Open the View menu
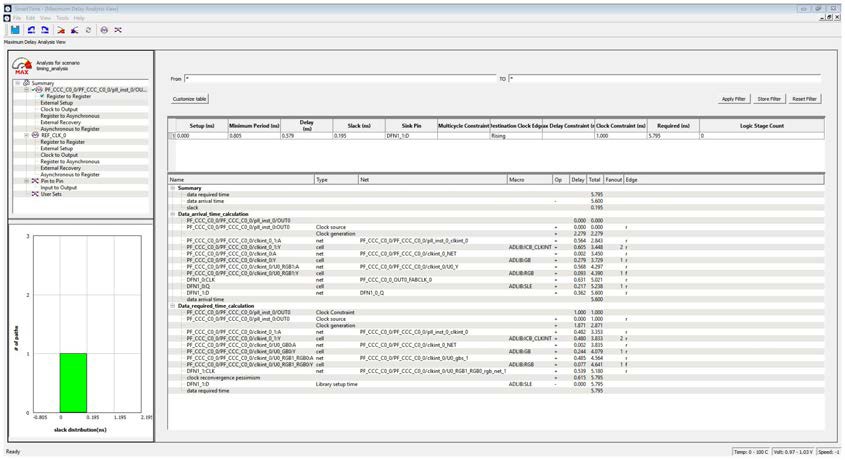The image size is (845, 460). click(x=45, y=18)
